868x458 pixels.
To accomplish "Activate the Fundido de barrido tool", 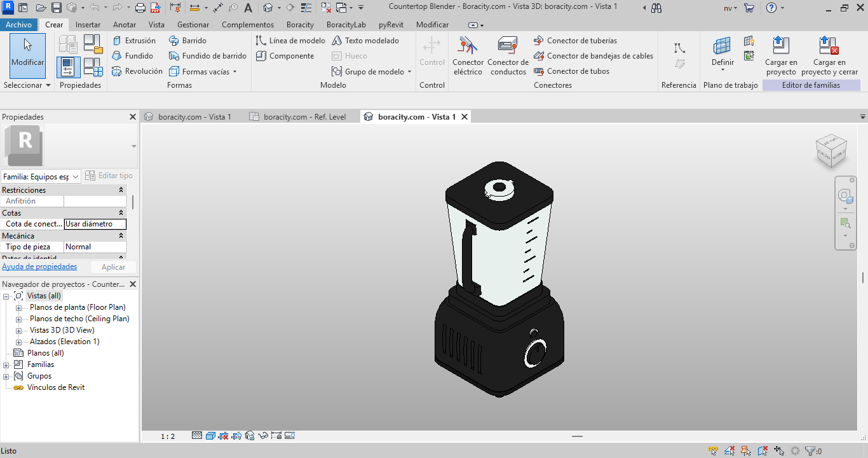I will point(208,56).
